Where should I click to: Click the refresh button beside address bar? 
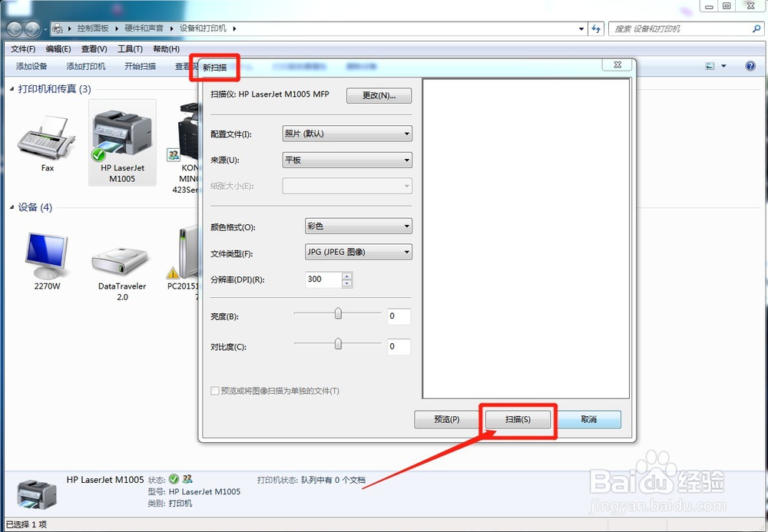point(596,29)
